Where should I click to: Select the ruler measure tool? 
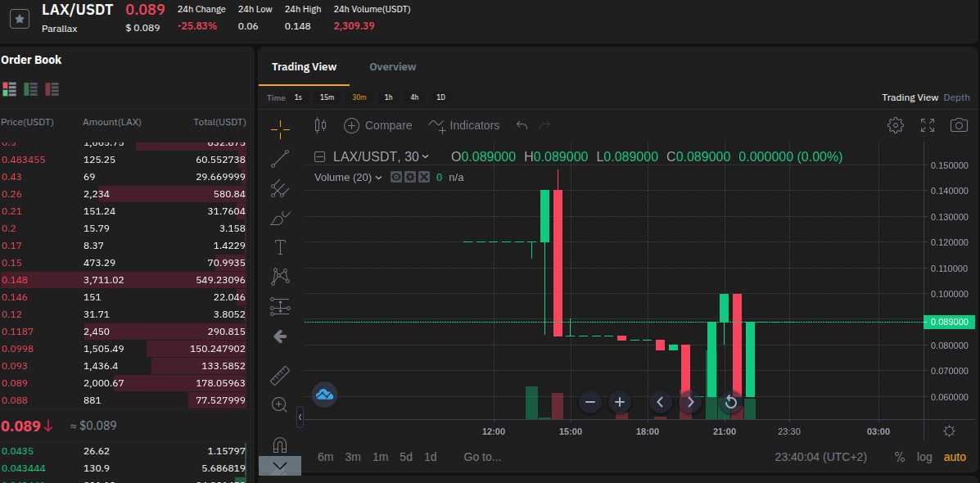pos(280,375)
